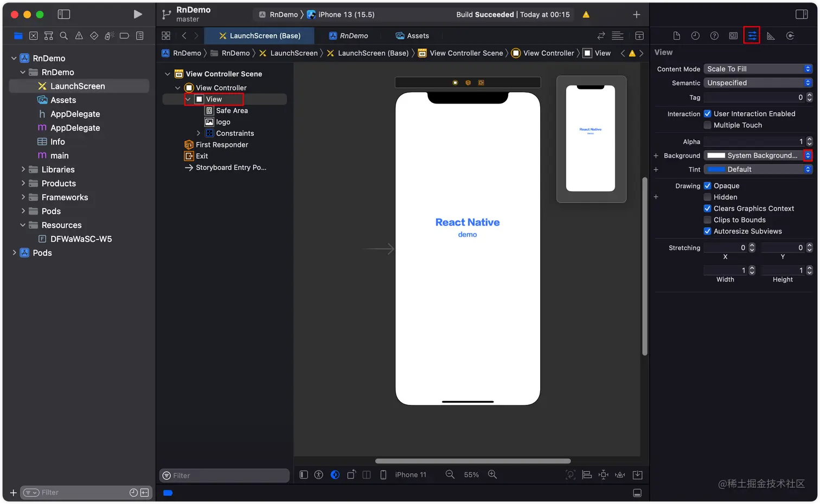
Task: Collapse the View Controller Scene
Action: tap(168, 74)
